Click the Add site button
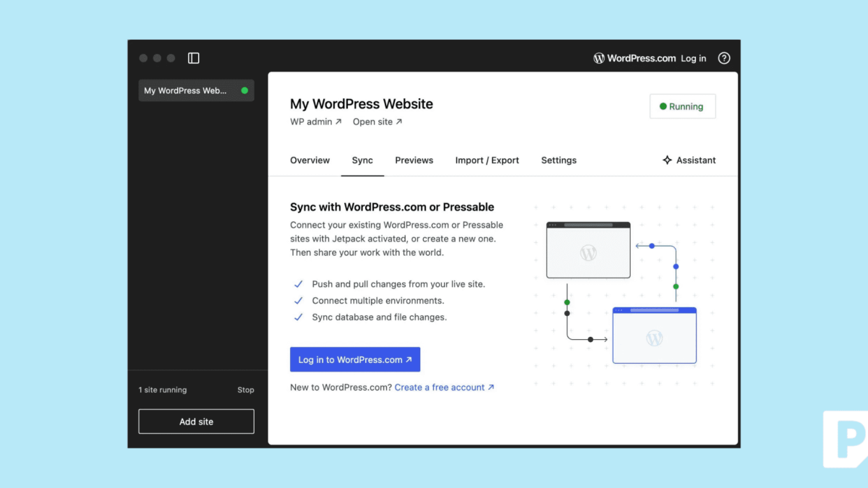 tap(196, 421)
